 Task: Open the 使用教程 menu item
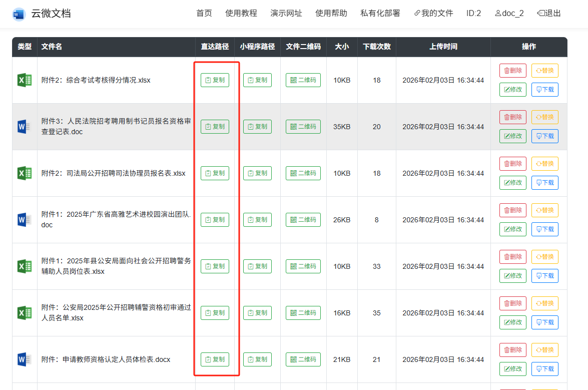point(241,14)
